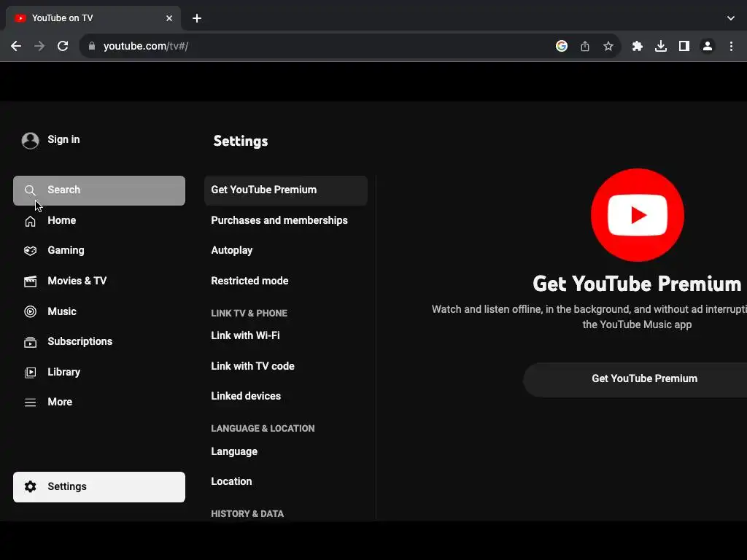Click the More label in sidebar
The width and height of the screenshot is (747, 560).
60,402
